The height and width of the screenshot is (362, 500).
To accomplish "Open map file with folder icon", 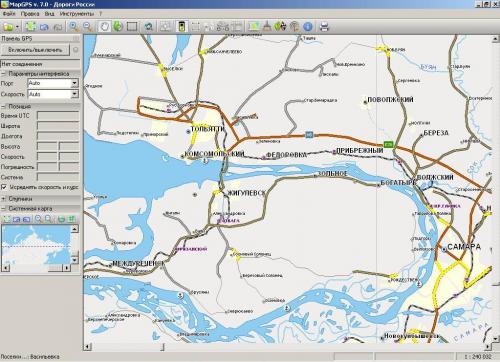I will point(8,27).
